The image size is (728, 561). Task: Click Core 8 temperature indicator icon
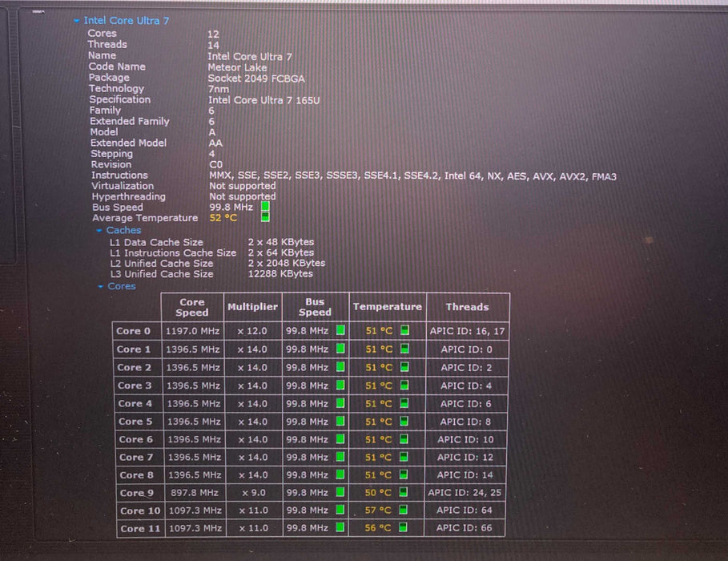pos(404,474)
